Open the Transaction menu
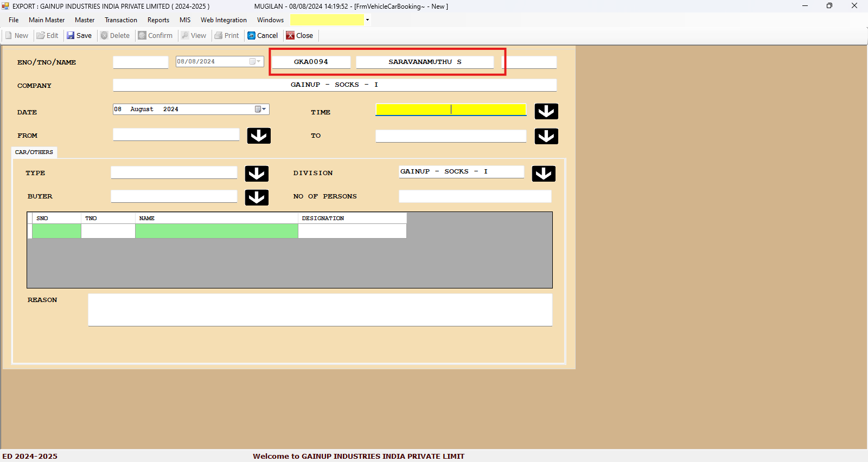This screenshot has height=462, width=868. tap(120, 20)
